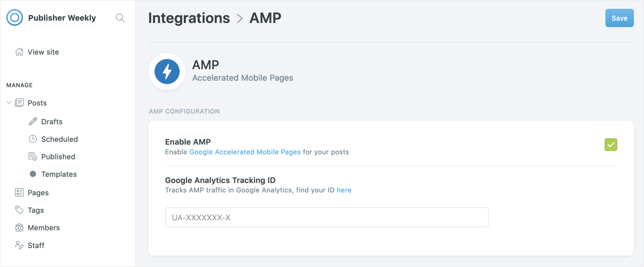Click the Publisher Weekly logo icon
644x267 pixels.
coord(15,17)
